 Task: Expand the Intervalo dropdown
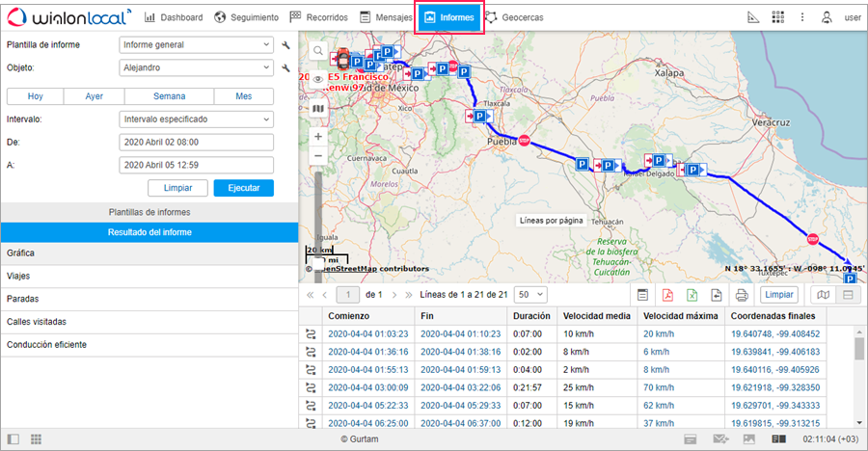198,119
